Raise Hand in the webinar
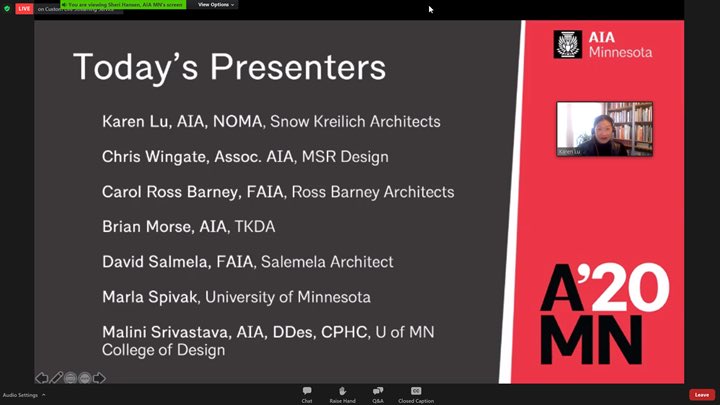 pos(343,394)
